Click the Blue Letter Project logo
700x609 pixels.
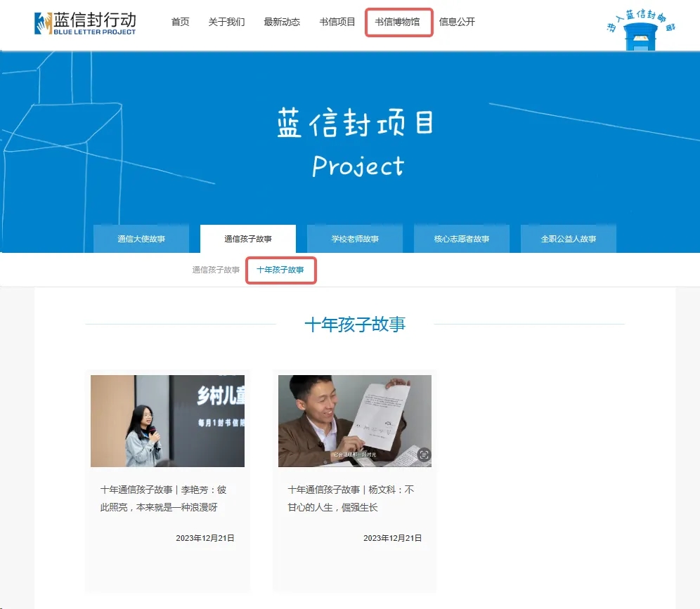click(x=85, y=22)
